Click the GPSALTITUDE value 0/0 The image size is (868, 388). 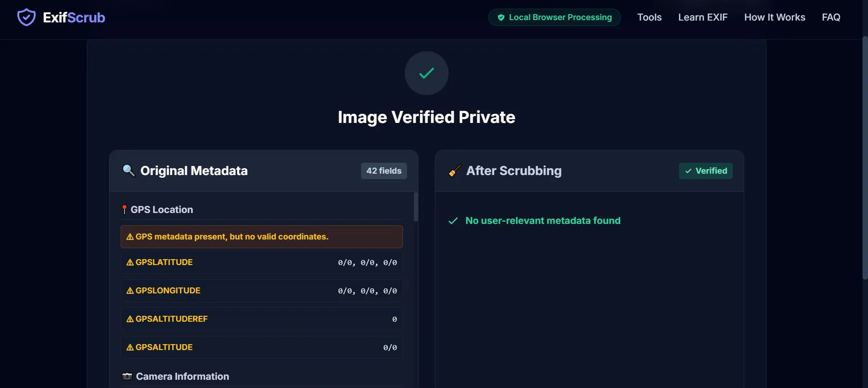click(x=390, y=348)
